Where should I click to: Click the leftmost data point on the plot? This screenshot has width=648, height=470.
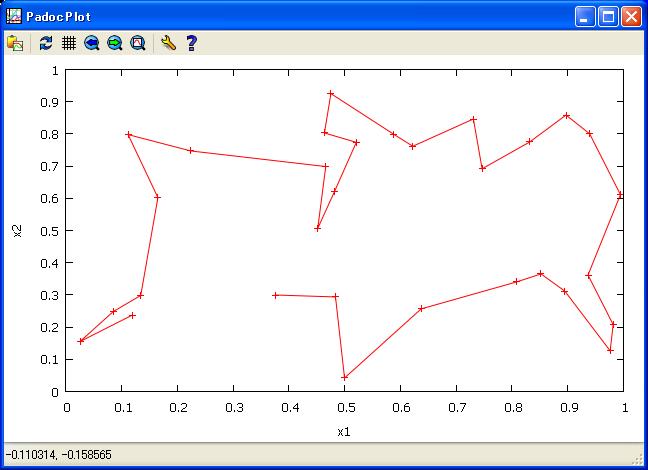pos(81,341)
